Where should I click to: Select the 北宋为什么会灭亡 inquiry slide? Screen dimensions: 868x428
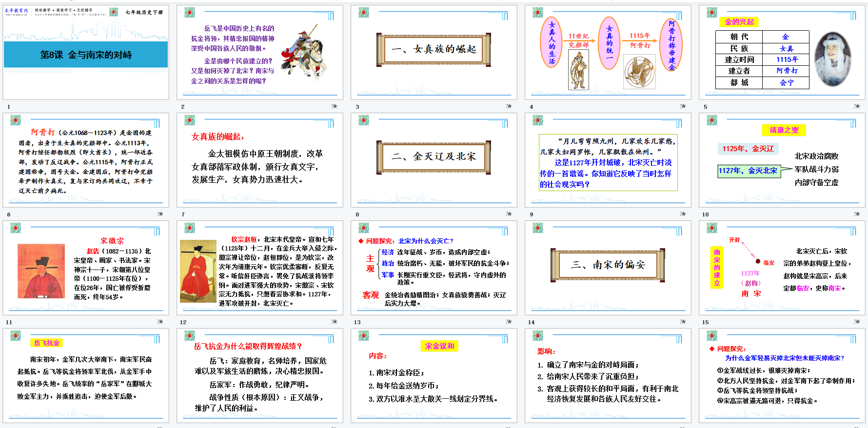[x=434, y=268]
